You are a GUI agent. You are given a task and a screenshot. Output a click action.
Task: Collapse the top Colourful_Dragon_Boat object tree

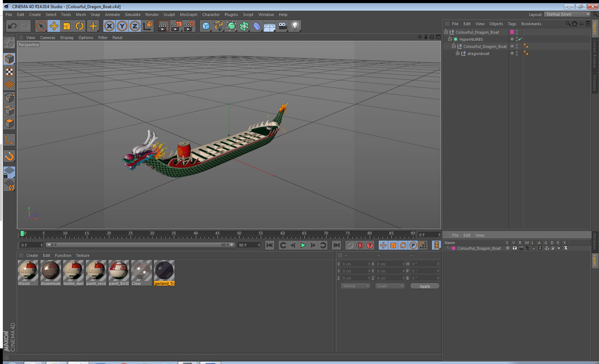click(x=446, y=32)
